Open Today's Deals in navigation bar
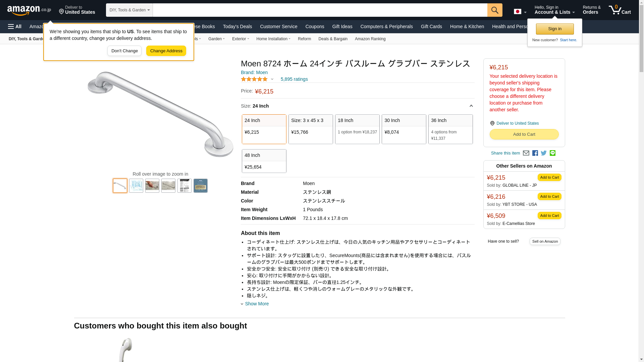This screenshot has width=644, height=362. [237, 26]
